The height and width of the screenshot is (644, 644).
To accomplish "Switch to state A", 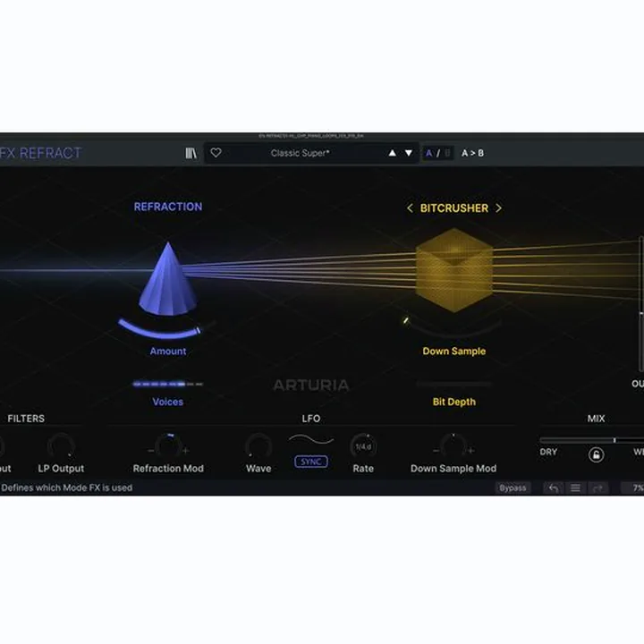I will (x=428, y=153).
